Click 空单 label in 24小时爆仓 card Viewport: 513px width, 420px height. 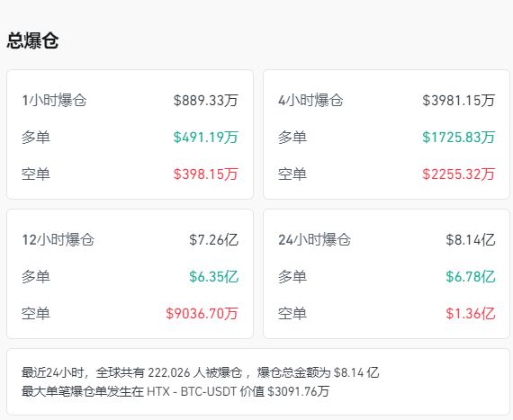(x=292, y=314)
